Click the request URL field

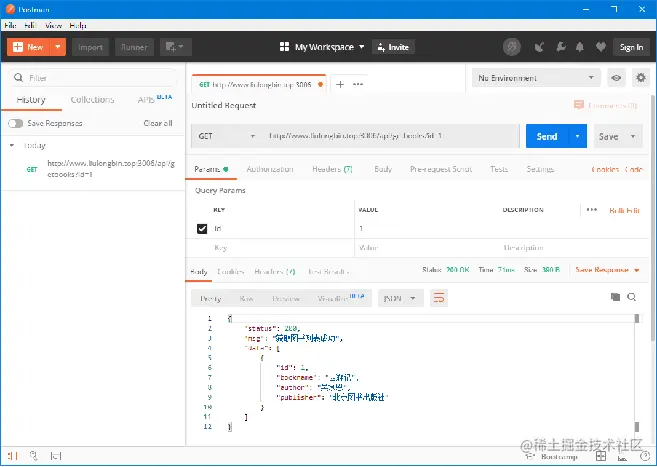(x=390, y=136)
